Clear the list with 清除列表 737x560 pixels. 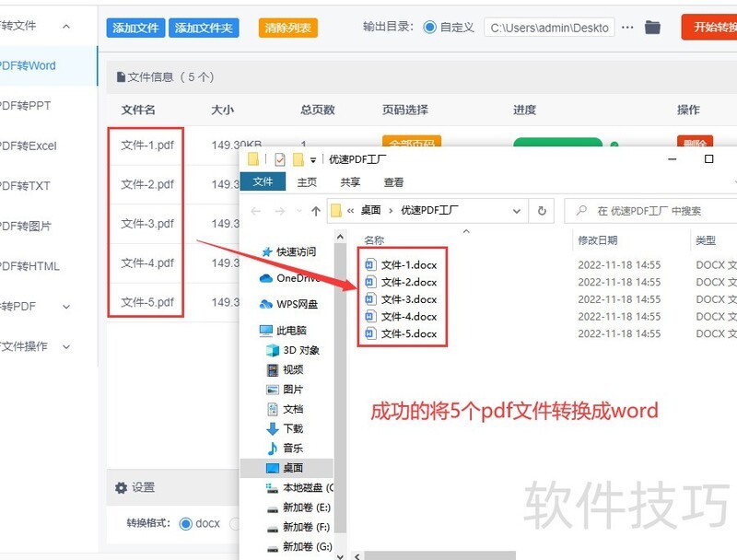(287, 28)
